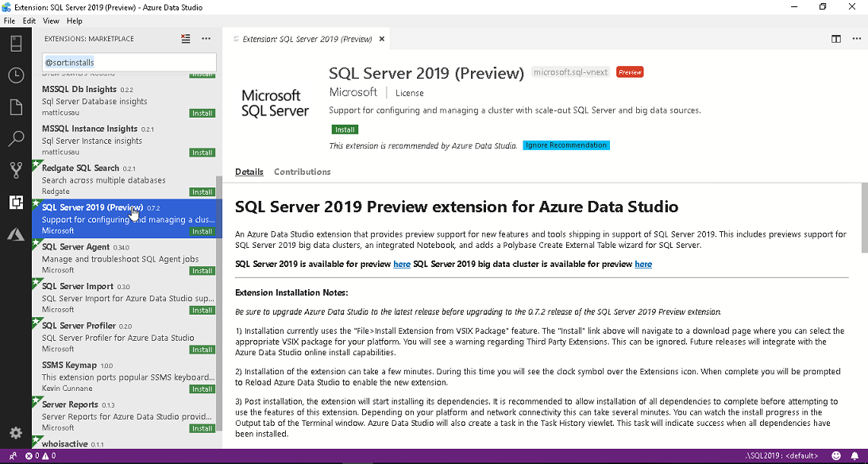The height and width of the screenshot is (464, 868).
Task: Click the Ignore Recommendation button
Action: pos(566,145)
